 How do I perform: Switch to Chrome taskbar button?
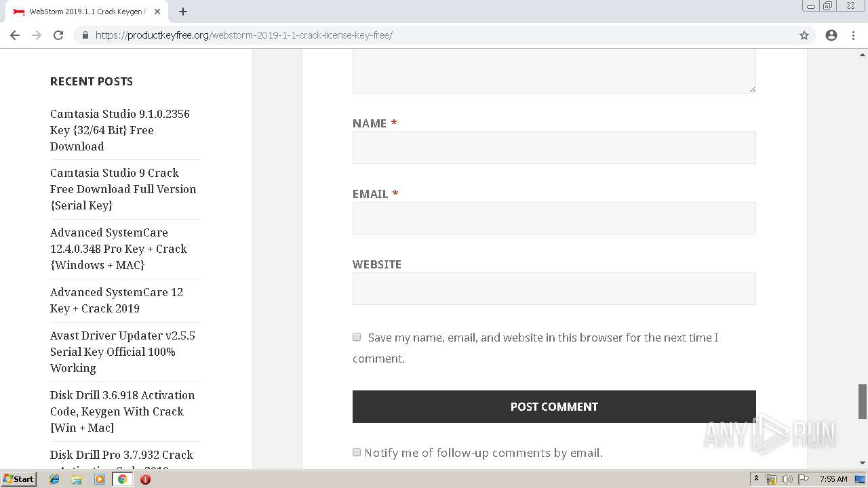tap(122, 479)
